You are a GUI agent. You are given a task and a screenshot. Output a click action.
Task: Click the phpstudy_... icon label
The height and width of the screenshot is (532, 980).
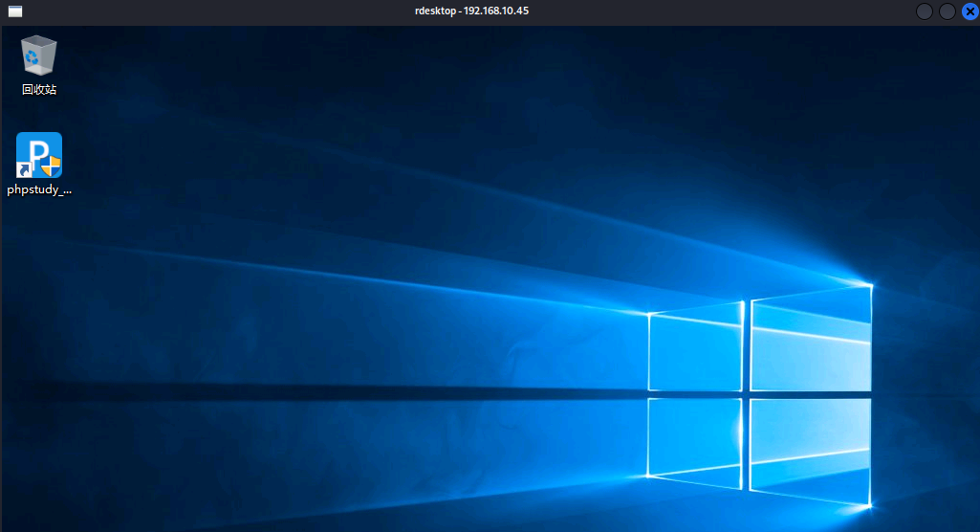[39, 189]
